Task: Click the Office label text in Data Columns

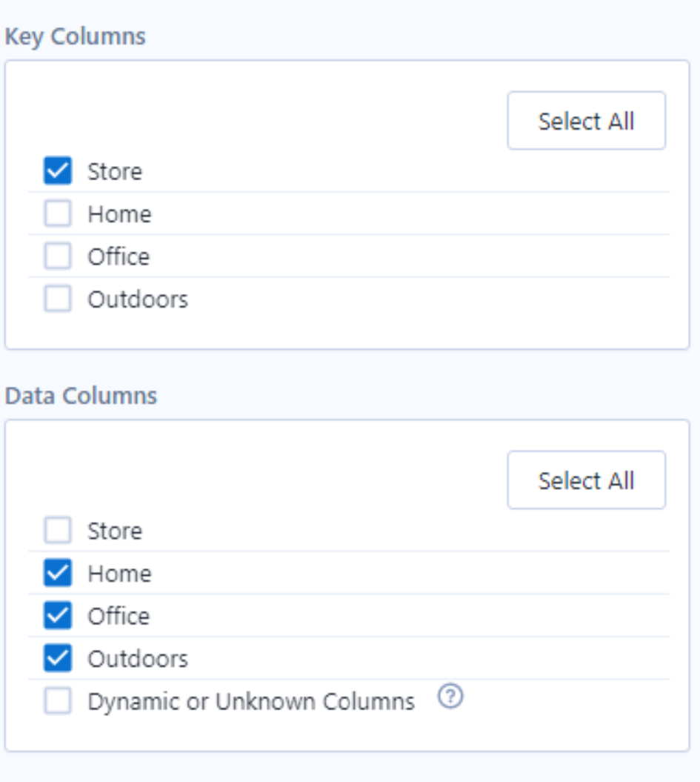Action: click(x=119, y=616)
